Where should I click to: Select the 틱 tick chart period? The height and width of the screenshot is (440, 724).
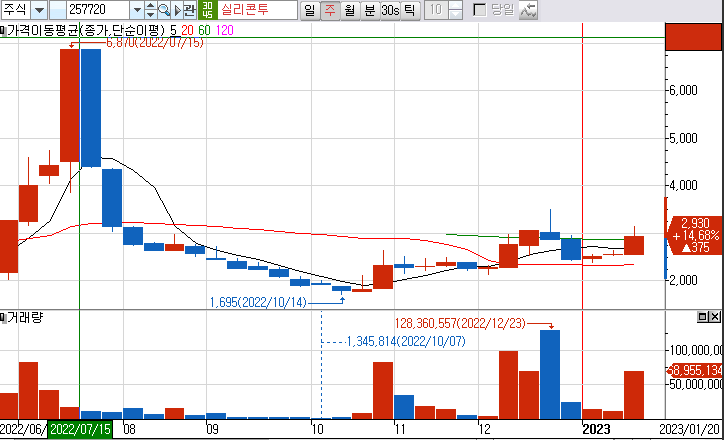(410, 10)
